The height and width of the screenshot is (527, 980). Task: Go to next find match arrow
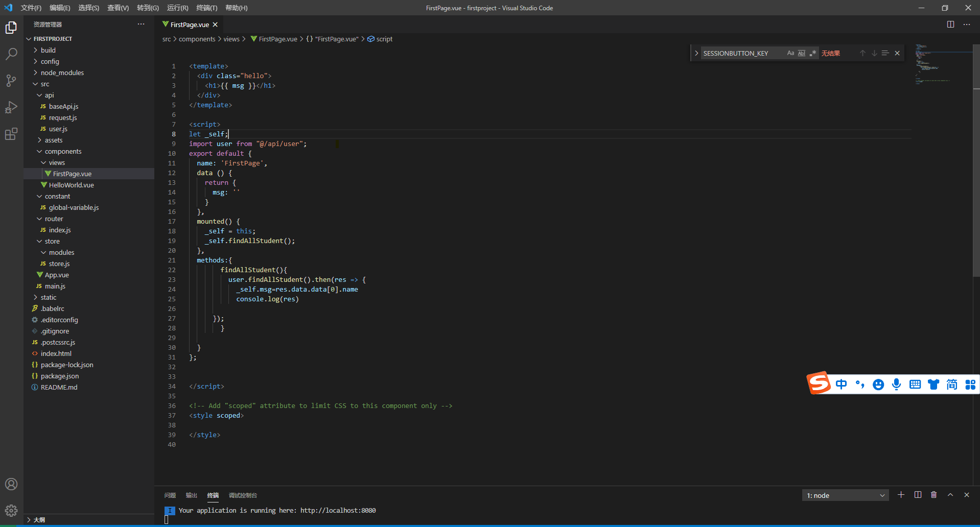coord(874,53)
